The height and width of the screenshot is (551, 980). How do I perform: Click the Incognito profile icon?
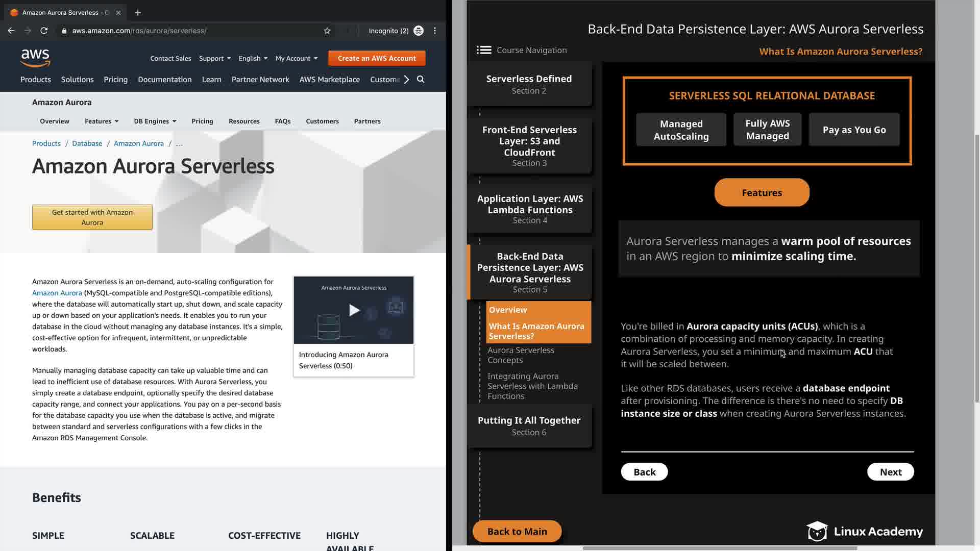click(x=419, y=31)
